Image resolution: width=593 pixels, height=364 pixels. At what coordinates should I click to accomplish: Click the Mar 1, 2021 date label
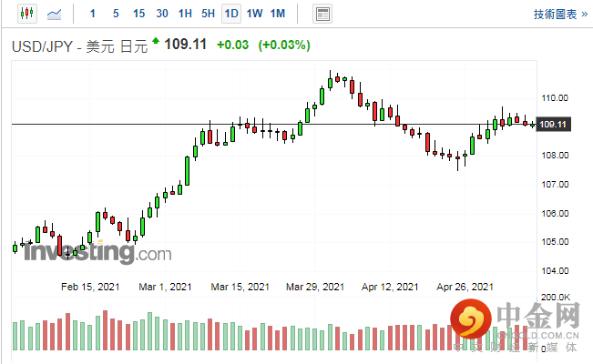pos(165,287)
